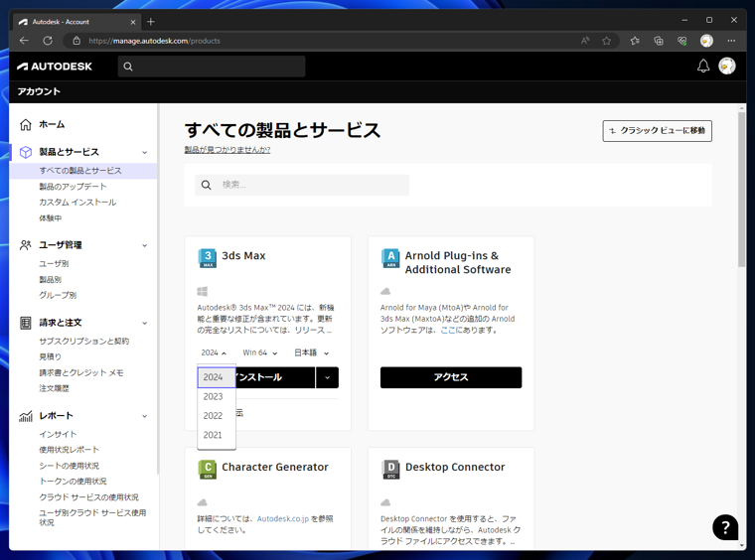
Task: Collapse the ユーザ管理 section chevron
Action: tap(144, 245)
